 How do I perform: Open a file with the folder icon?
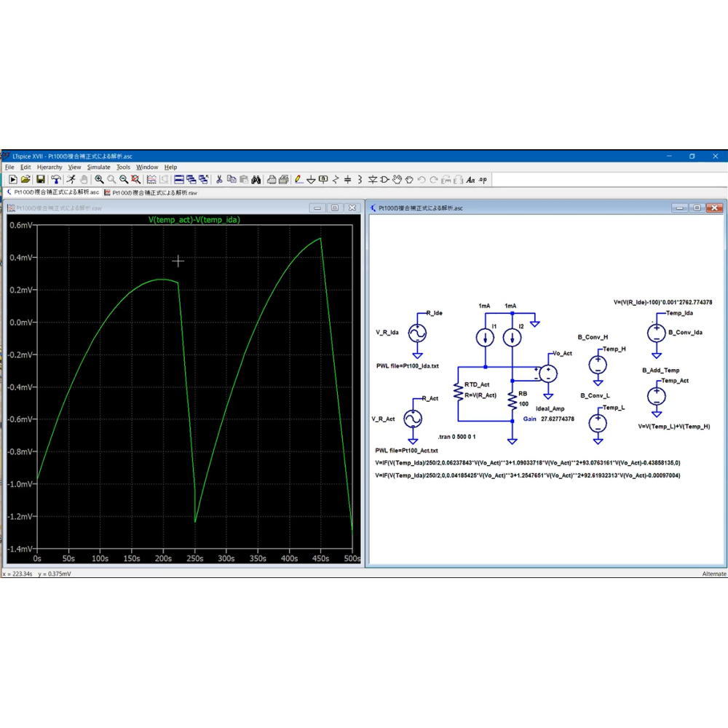point(25,179)
